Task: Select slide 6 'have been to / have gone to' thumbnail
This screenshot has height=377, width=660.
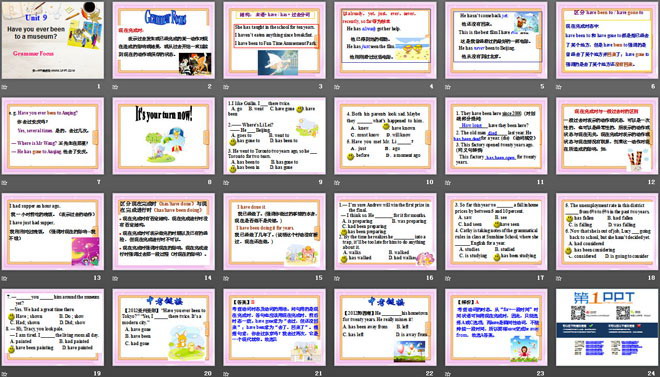Action: (607, 40)
